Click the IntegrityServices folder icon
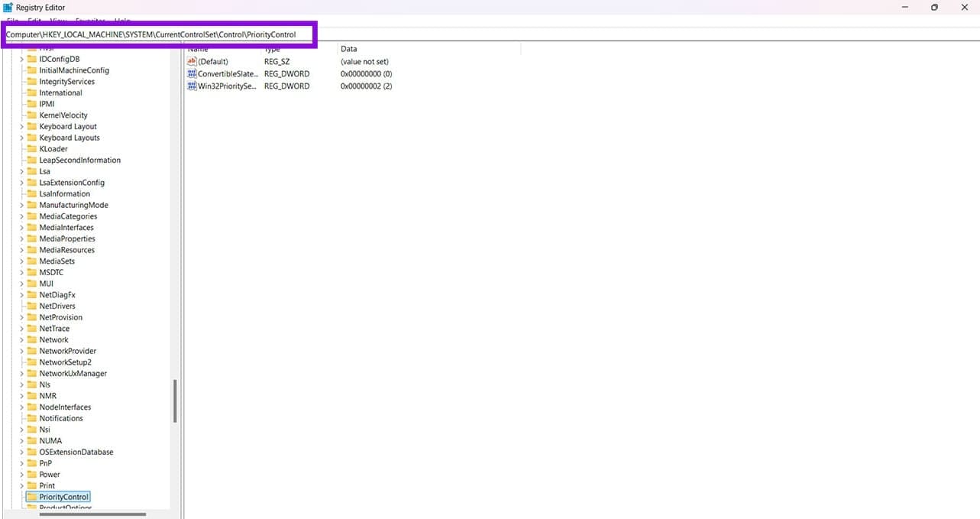980x519 pixels. point(32,82)
